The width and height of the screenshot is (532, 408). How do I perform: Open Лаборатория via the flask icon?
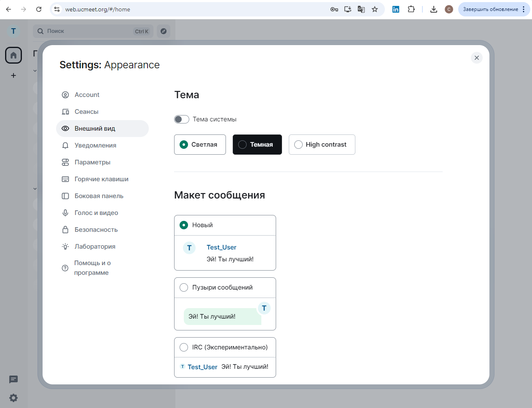65,246
